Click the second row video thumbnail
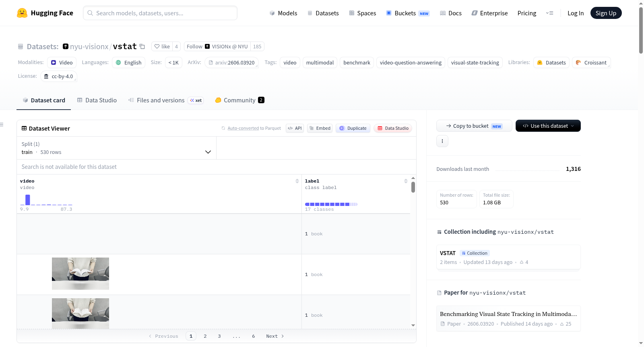Image resolution: width=644 pixels, height=347 pixels. click(x=80, y=274)
